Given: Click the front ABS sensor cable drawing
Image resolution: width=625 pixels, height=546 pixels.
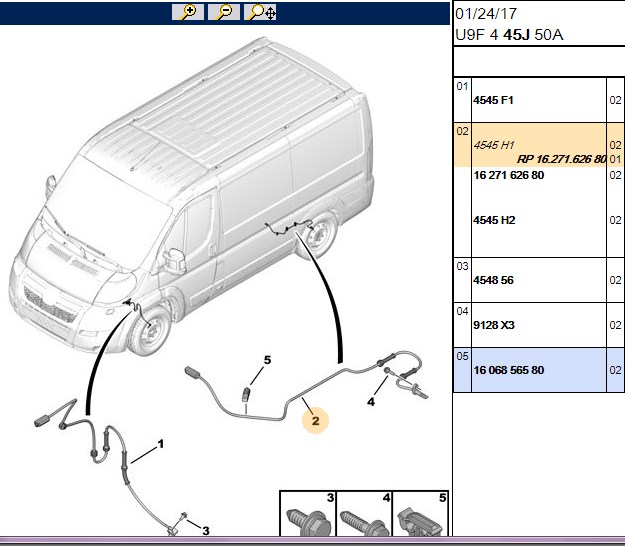Looking at the screenshot, I should click(108, 466).
